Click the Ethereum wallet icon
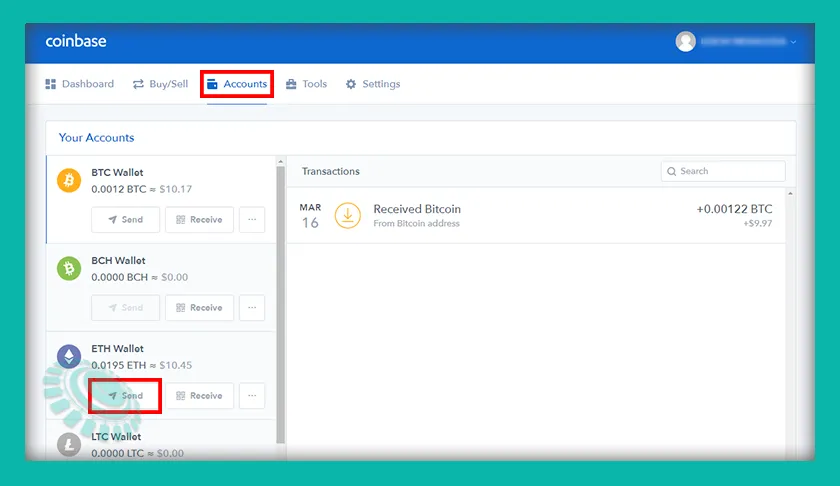The height and width of the screenshot is (486, 840). pyautogui.click(x=69, y=356)
